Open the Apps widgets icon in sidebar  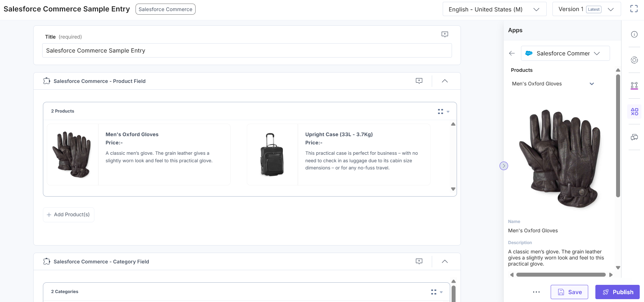pyautogui.click(x=634, y=112)
